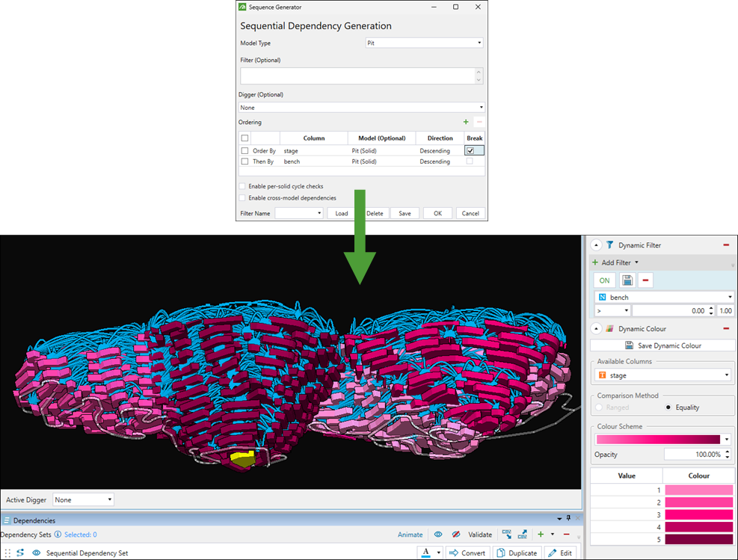Remove the bench filter with red minus
The width and height of the screenshot is (738, 560).
pyautogui.click(x=645, y=280)
